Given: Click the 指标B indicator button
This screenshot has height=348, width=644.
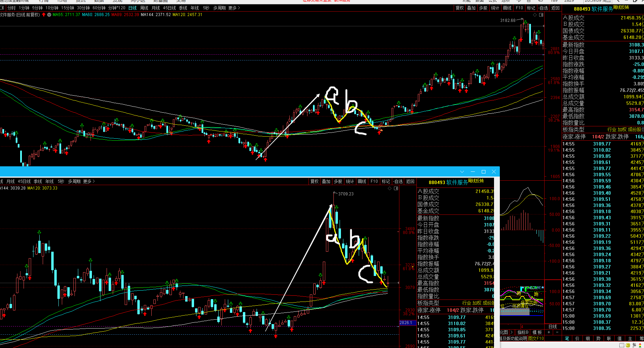Looking at the screenshot, I should coord(523,332).
